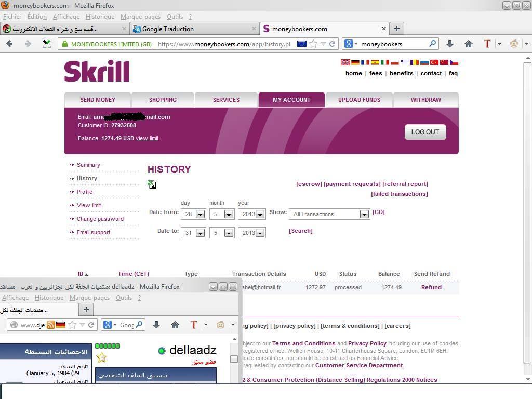
Task: Click the red T icon in main toolbar
Action: click(487, 44)
